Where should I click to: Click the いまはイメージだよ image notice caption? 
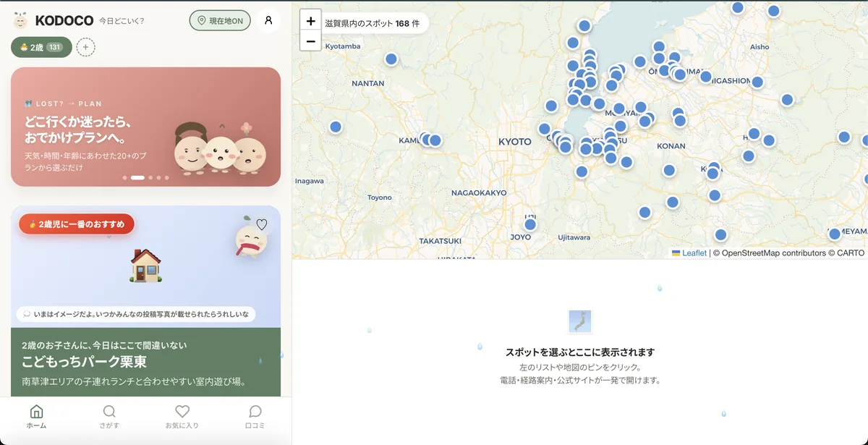(x=136, y=314)
